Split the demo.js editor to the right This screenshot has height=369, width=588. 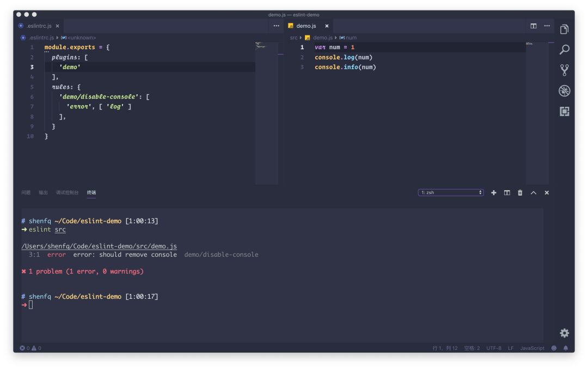point(533,26)
